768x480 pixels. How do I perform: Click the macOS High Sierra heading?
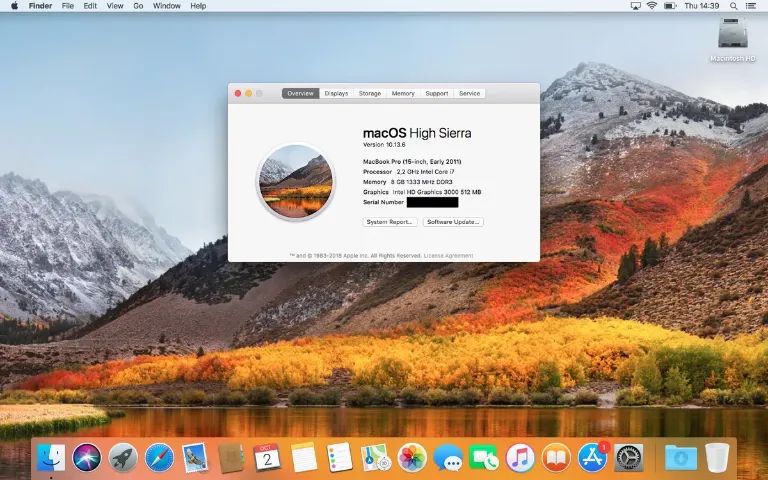417,133
